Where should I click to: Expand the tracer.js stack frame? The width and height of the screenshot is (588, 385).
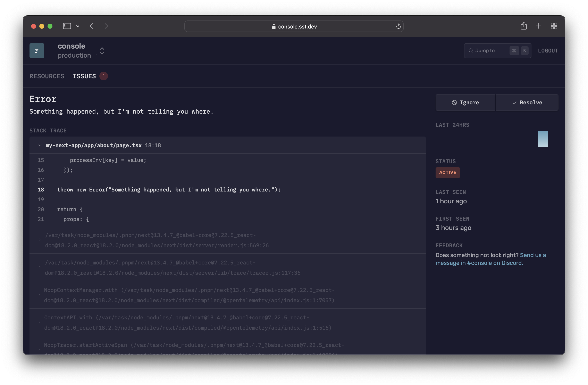[x=40, y=268]
